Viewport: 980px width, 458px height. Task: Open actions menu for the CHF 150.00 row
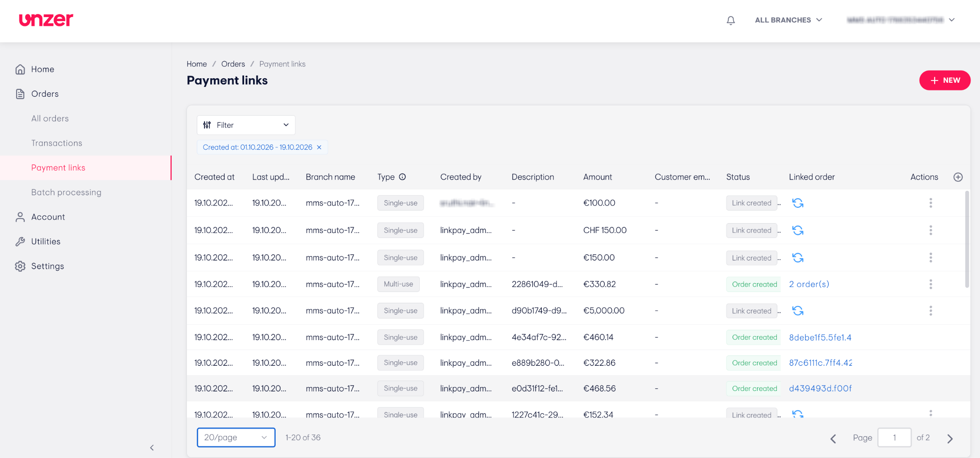pyautogui.click(x=930, y=230)
